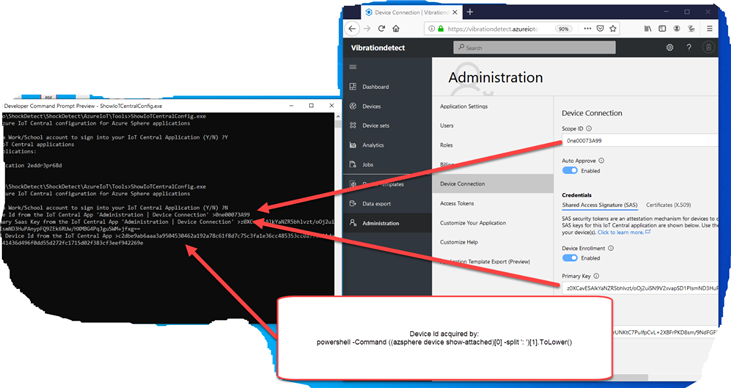Minimize the Developer Command Prompt window
This screenshot has height=388, width=731.
pos(291,106)
